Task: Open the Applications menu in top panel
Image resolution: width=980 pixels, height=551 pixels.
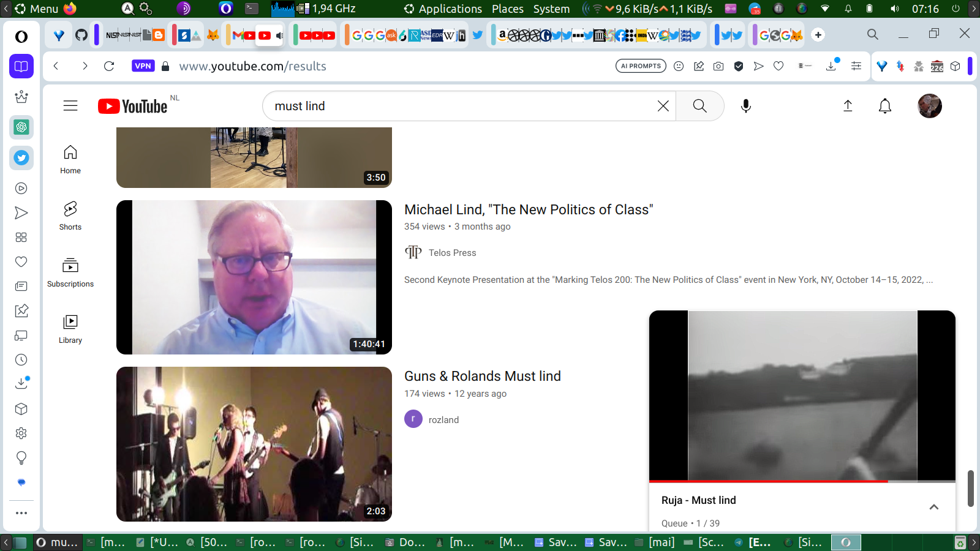Action: [x=443, y=9]
